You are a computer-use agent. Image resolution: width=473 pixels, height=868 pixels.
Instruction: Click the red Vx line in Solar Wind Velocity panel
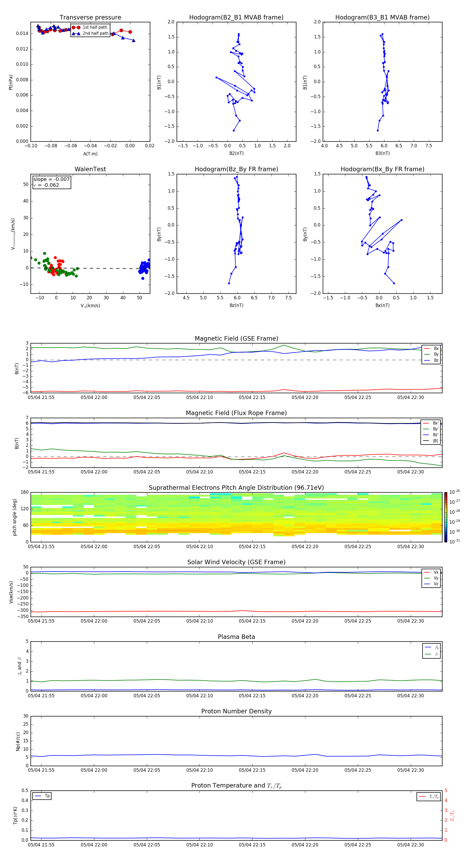point(236,611)
